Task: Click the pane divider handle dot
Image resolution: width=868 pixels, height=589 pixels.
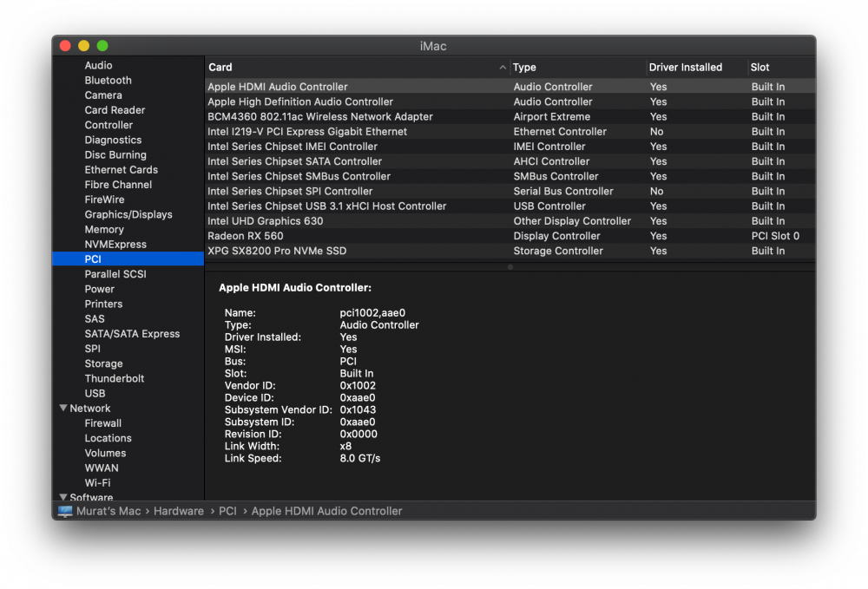Action: [510, 267]
